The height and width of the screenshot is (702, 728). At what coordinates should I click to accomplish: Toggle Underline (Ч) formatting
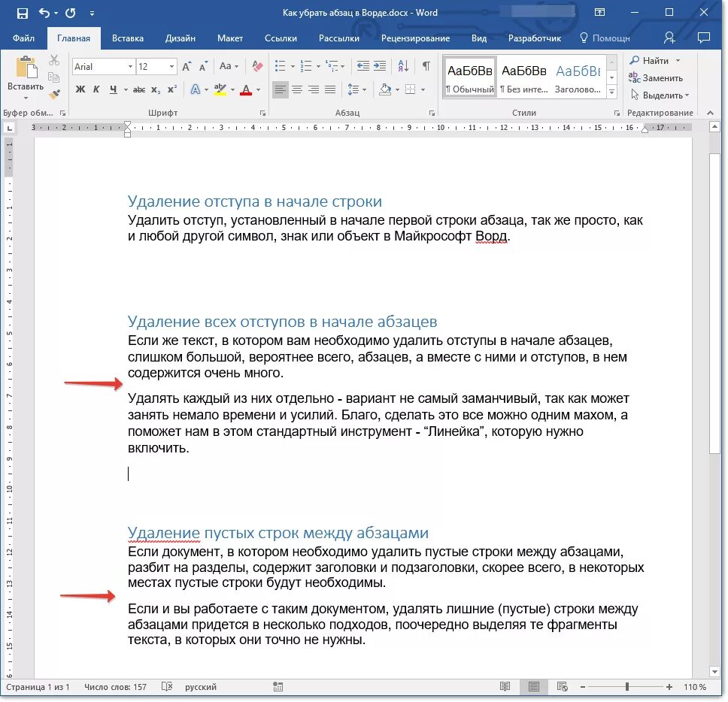(x=114, y=89)
